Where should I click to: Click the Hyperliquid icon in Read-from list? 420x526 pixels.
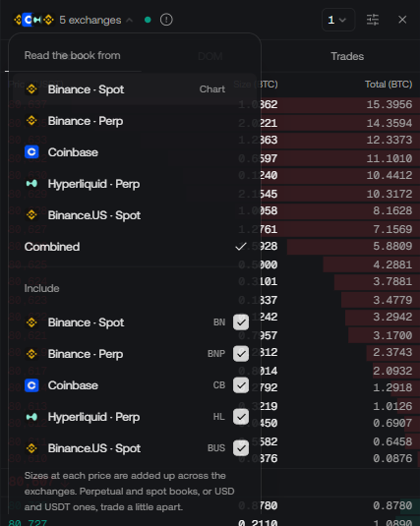click(31, 184)
